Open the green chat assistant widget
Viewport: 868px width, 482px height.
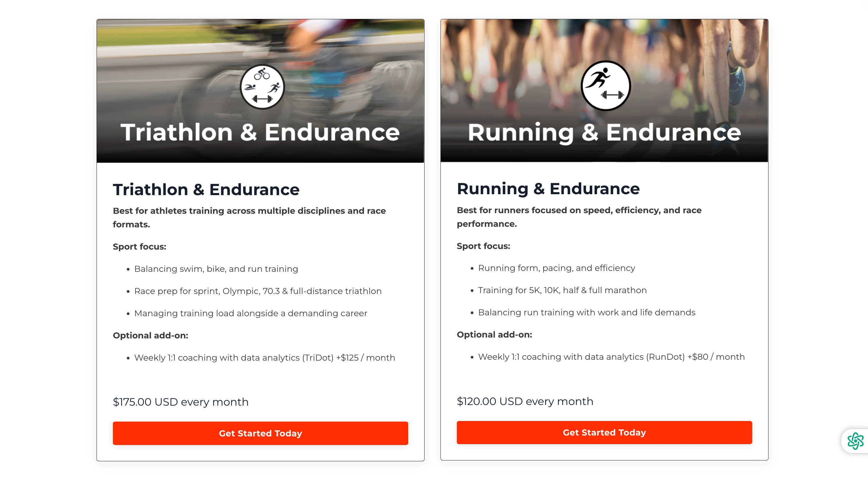855,441
